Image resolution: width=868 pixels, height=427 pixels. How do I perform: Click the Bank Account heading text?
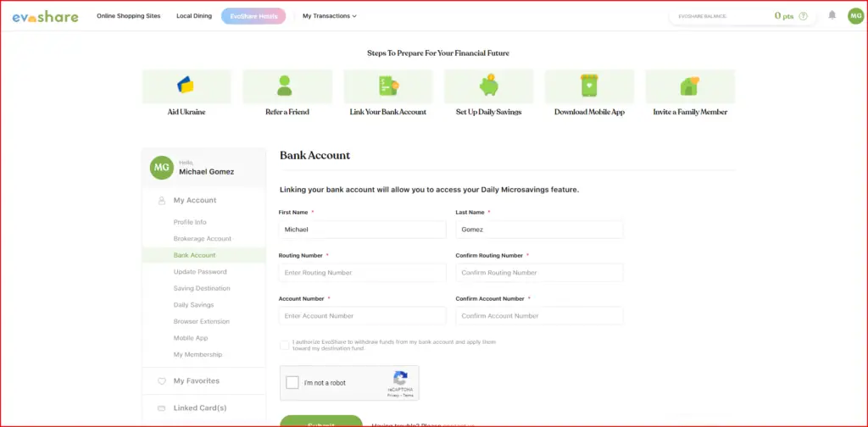click(315, 155)
